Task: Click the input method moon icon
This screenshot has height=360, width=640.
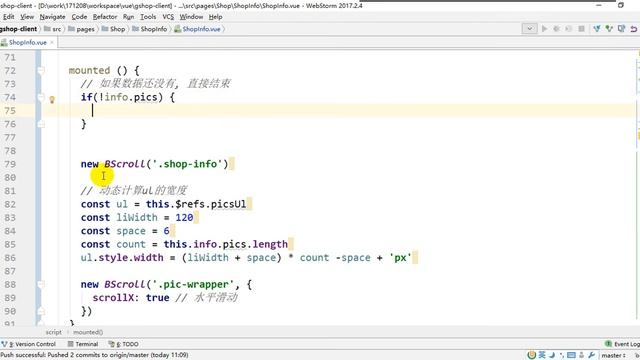Action: click(x=552, y=355)
